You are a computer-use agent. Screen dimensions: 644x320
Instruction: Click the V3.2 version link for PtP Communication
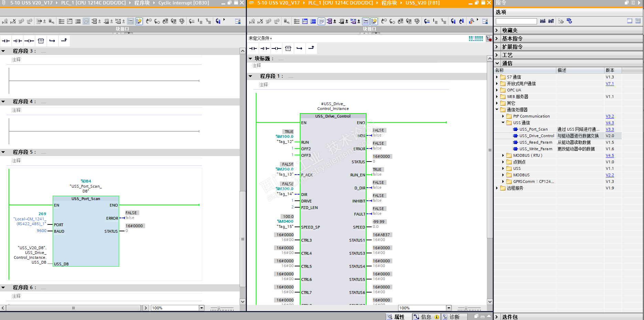[610, 117]
